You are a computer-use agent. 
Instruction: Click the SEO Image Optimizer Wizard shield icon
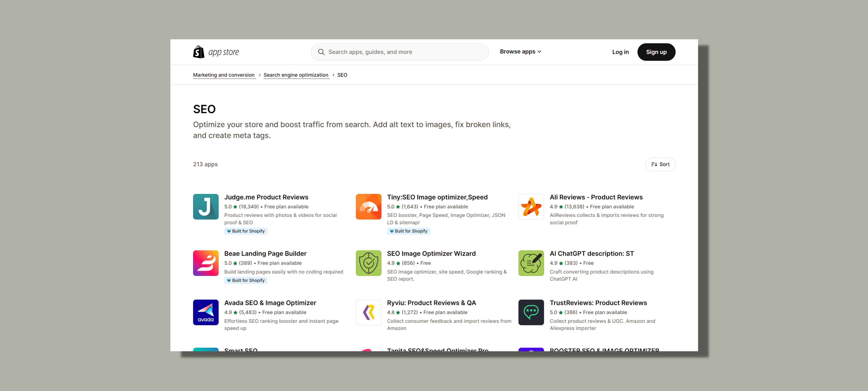coord(368,263)
